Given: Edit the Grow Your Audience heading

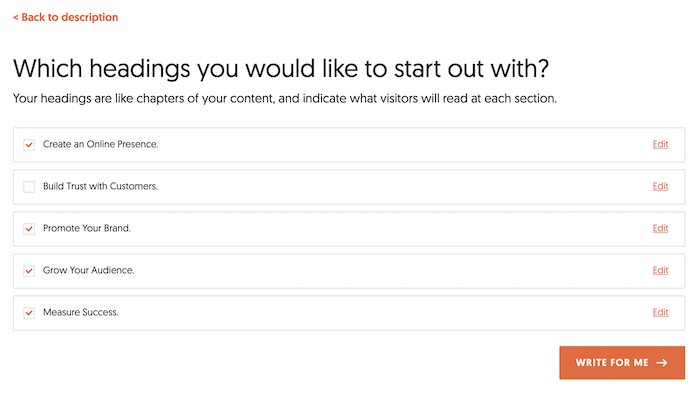Looking at the screenshot, I should (x=660, y=270).
